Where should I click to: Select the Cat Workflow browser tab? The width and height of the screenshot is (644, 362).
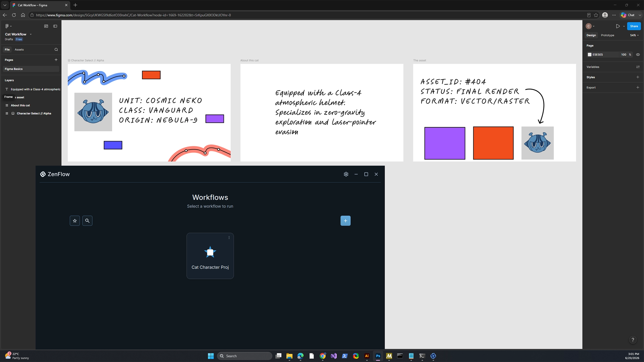(x=40, y=5)
